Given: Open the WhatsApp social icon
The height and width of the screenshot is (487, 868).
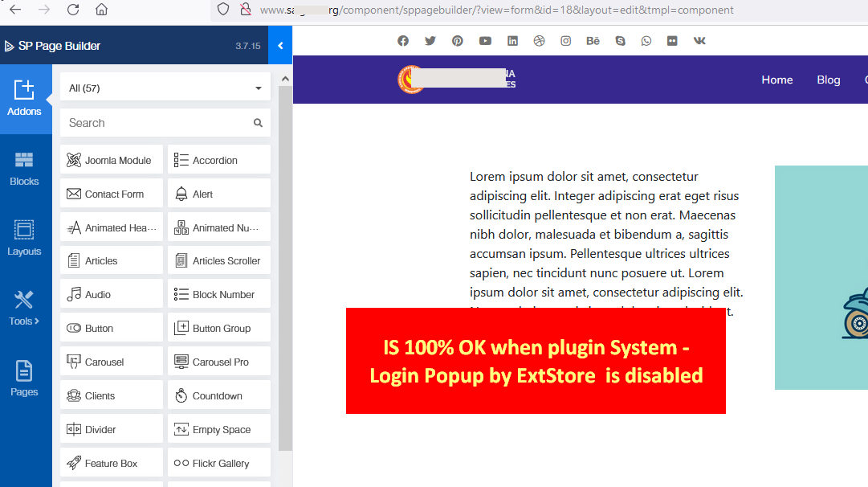Looking at the screenshot, I should click(x=646, y=41).
